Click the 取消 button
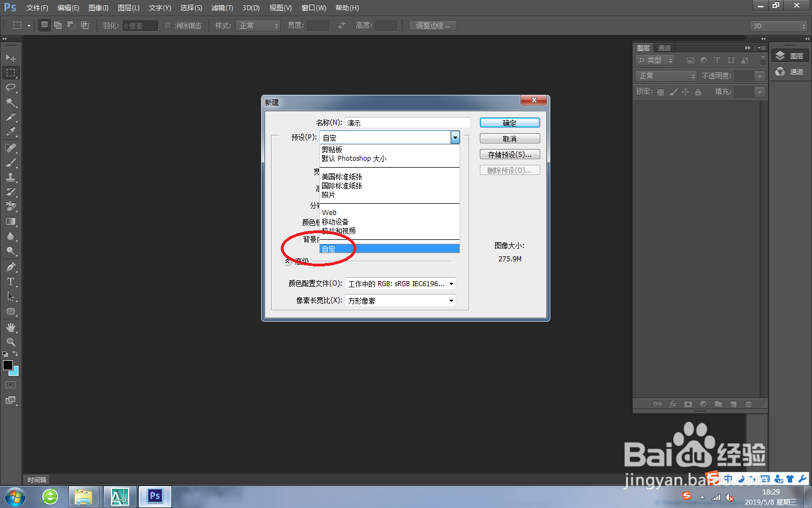This screenshot has width=812, height=508. [x=510, y=138]
